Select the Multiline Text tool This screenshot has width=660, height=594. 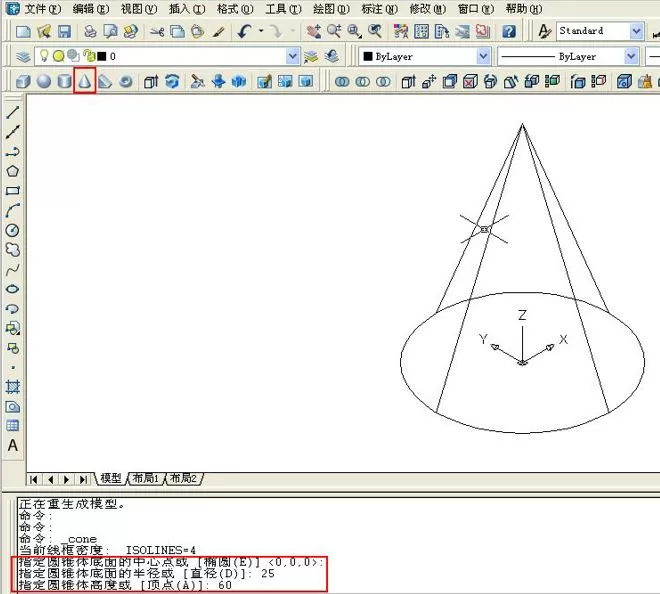(x=13, y=445)
